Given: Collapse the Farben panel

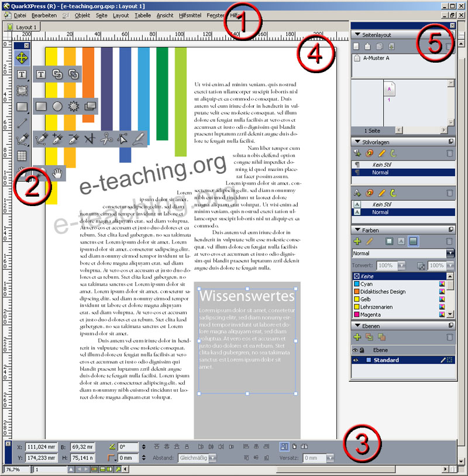Looking at the screenshot, I should pos(357,230).
